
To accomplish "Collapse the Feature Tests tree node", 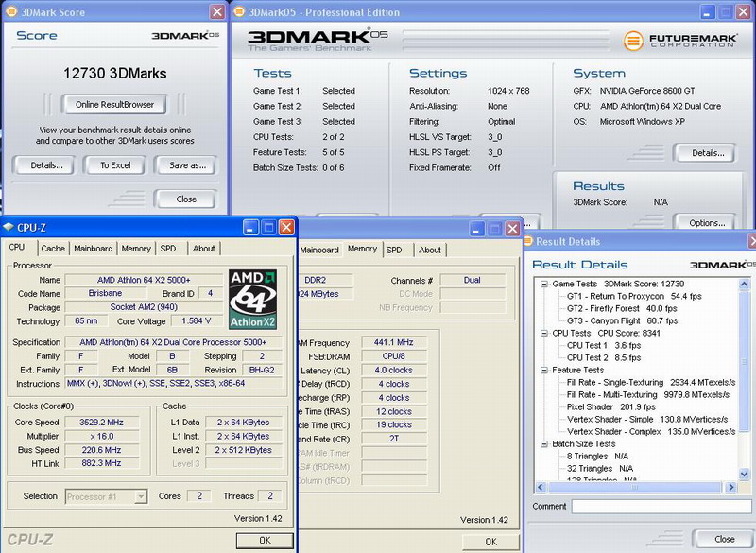I will tap(544, 371).
